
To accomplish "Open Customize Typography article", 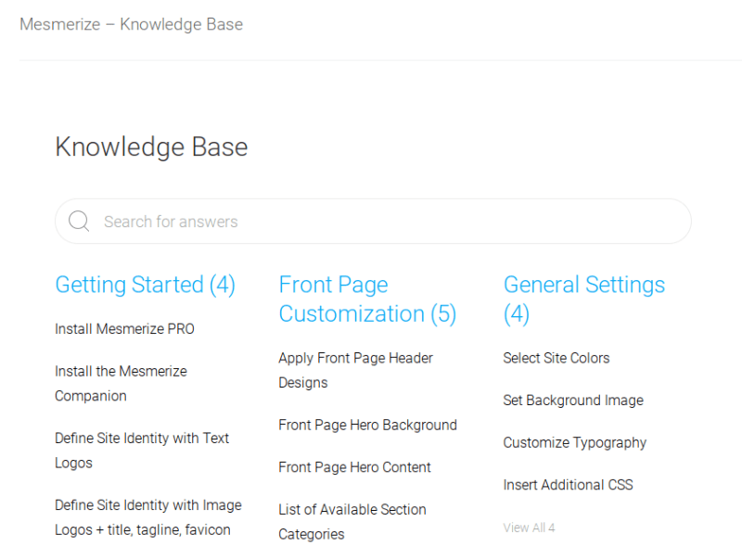I will tap(574, 442).
